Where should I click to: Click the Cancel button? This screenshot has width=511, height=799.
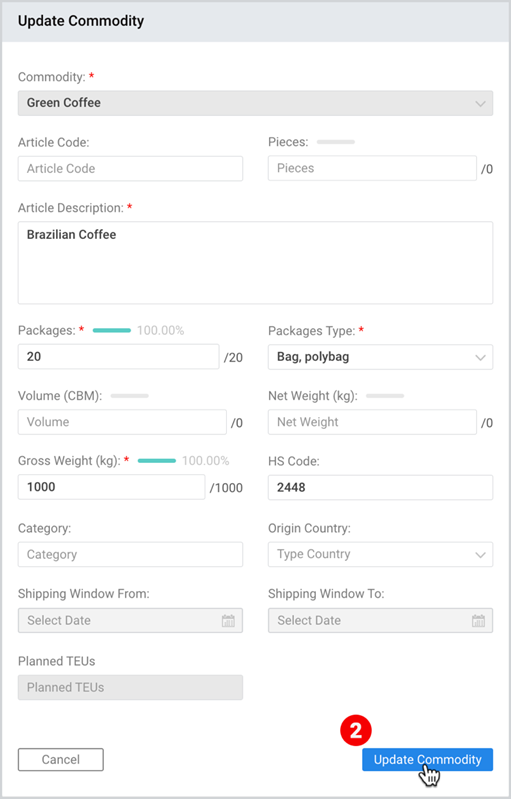(61, 759)
